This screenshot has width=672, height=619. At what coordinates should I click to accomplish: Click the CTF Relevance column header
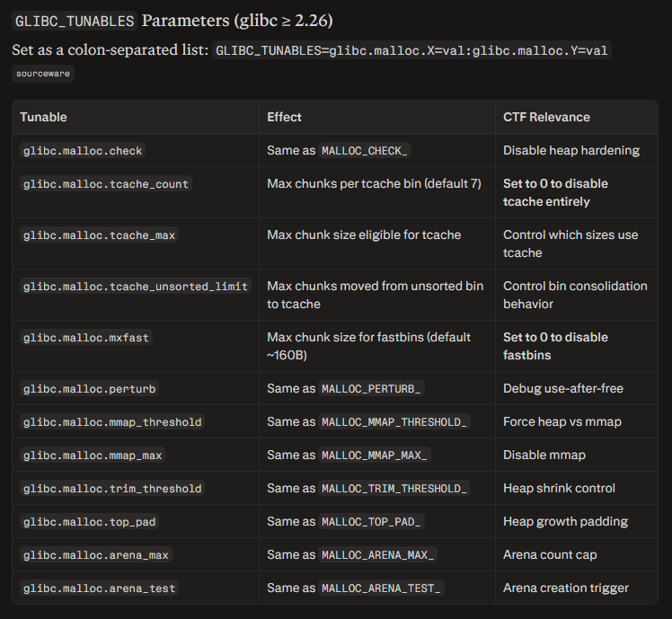(x=546, y=117)
